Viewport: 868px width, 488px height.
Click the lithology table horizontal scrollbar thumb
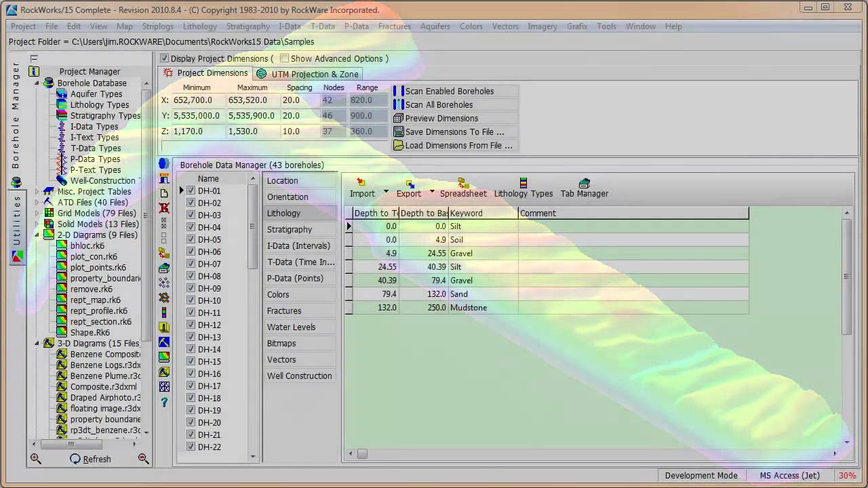click(362, 453)
